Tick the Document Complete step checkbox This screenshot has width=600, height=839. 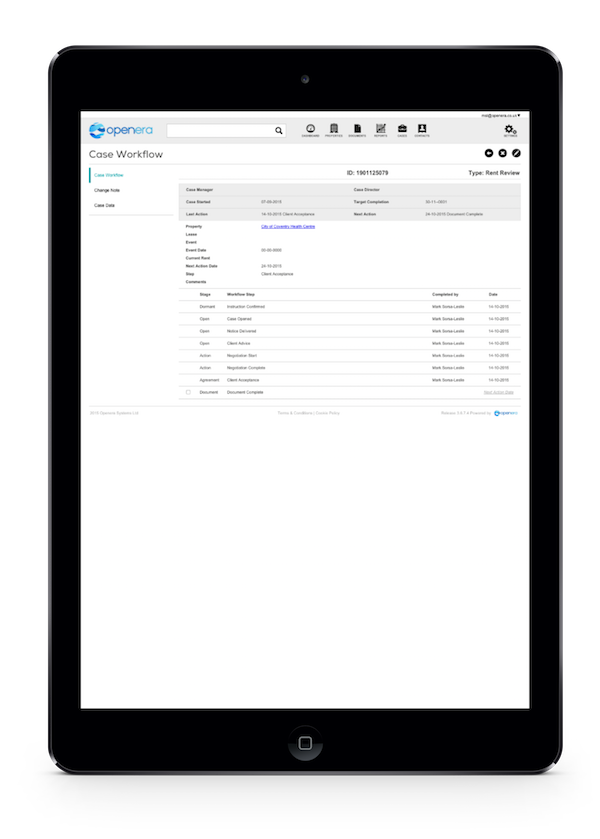(x=188, y=392)
